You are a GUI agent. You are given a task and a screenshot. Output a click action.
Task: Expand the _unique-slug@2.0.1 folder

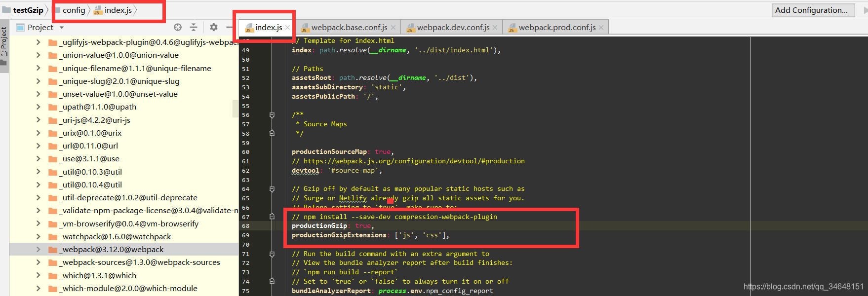[39, 81]
